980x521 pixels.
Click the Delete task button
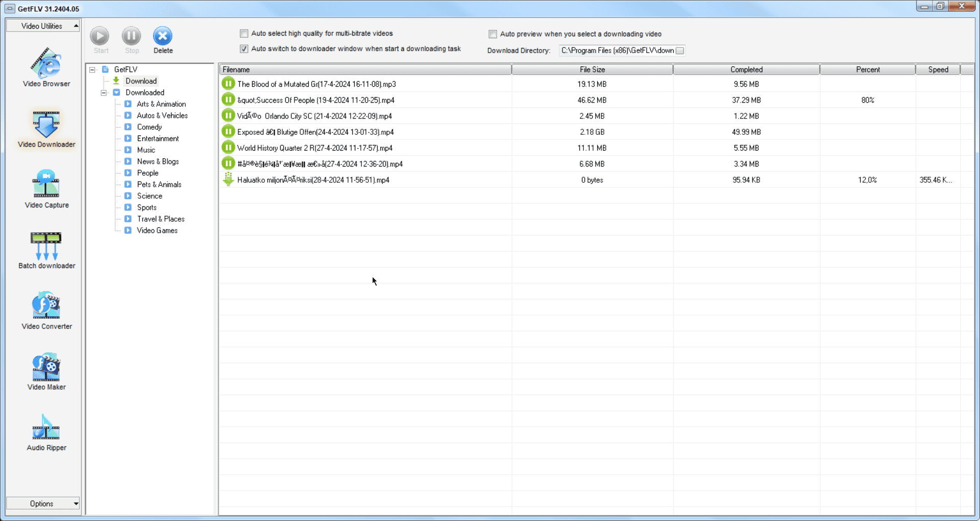[163, 40]
